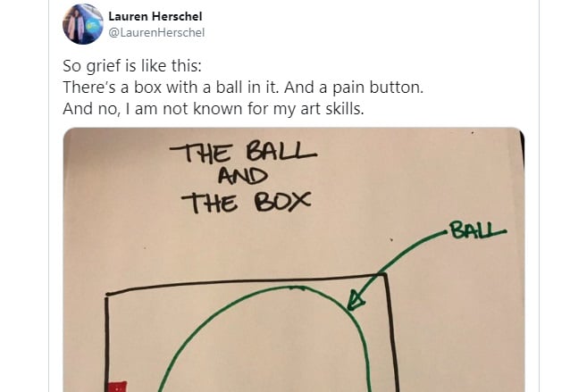Click the "So grief is like this:" line
The width and height of the screenshot is (570, 392).
[132, 66]
